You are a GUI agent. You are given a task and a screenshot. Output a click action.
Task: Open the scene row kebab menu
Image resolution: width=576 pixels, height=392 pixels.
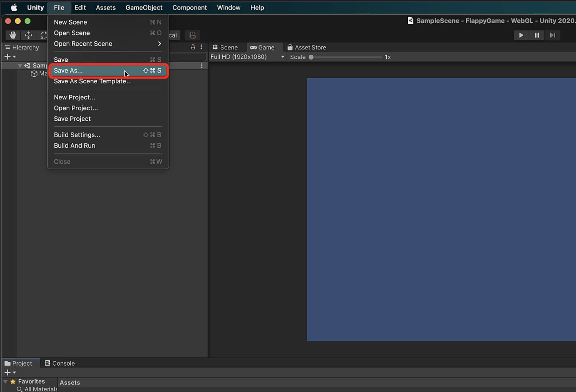202,66
